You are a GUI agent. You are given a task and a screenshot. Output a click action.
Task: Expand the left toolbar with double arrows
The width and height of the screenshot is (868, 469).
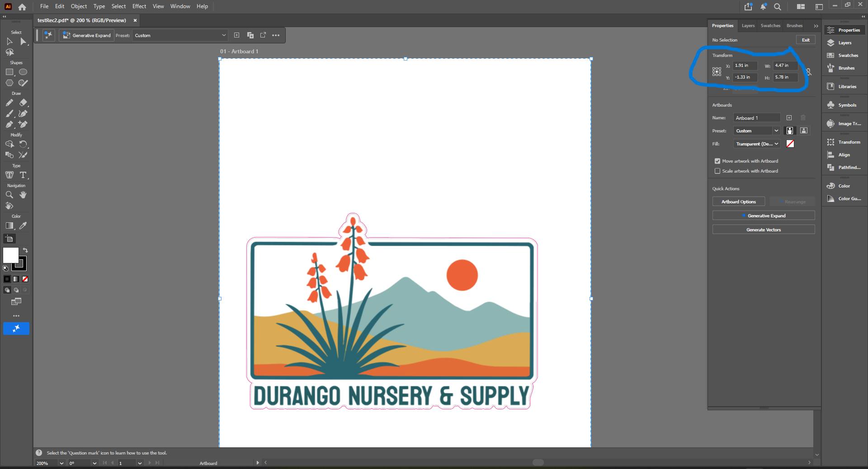coord(5,17)
